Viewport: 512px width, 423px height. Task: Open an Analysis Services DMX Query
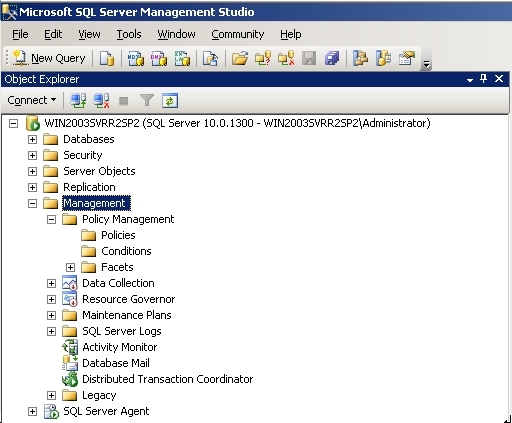pyautogui.click(x=159, y=58)
